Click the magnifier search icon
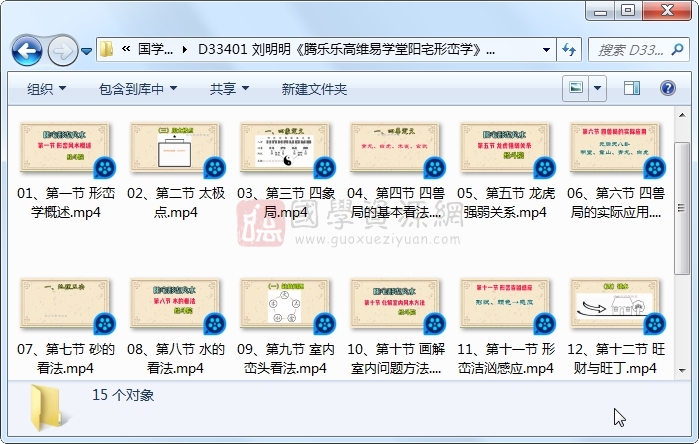Screen dimensions: 699x444 (677, 49)
